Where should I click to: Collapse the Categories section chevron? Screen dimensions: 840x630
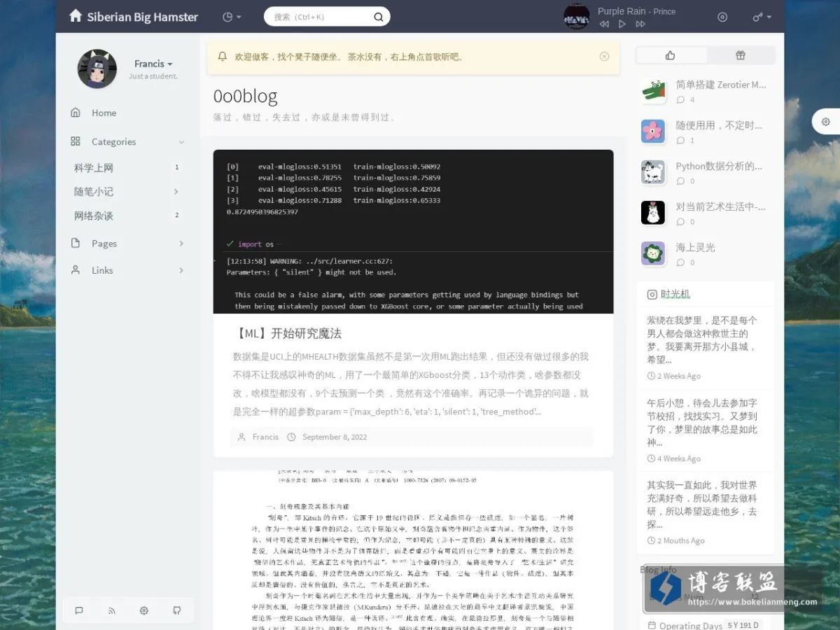coord(181,142)
